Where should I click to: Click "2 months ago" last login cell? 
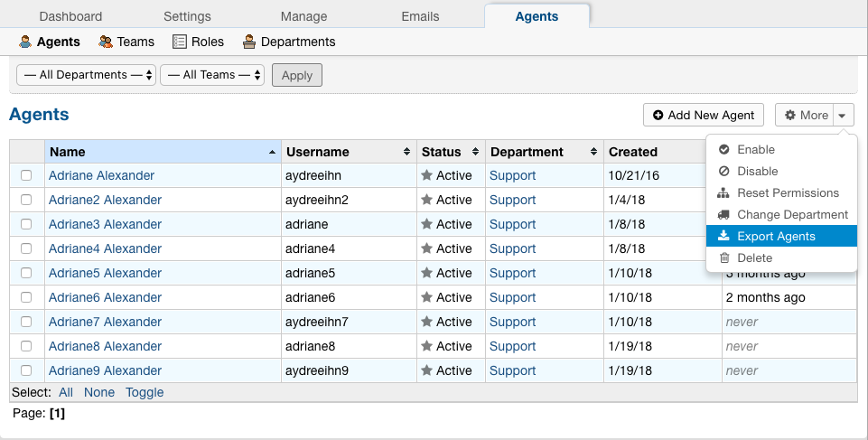click(x=765, y=298)
